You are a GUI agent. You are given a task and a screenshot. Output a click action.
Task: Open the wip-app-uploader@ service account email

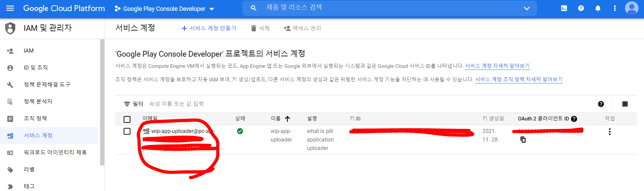click(183, 131)
